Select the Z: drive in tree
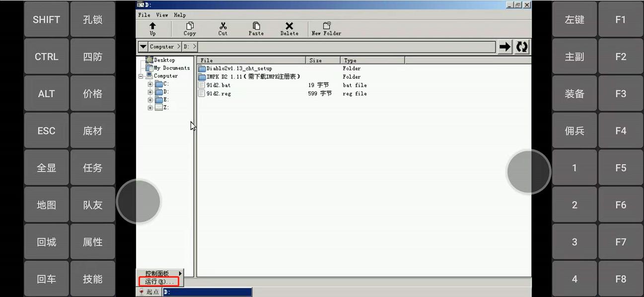This screenshot has height=297, width=644. tap(162, 108)
